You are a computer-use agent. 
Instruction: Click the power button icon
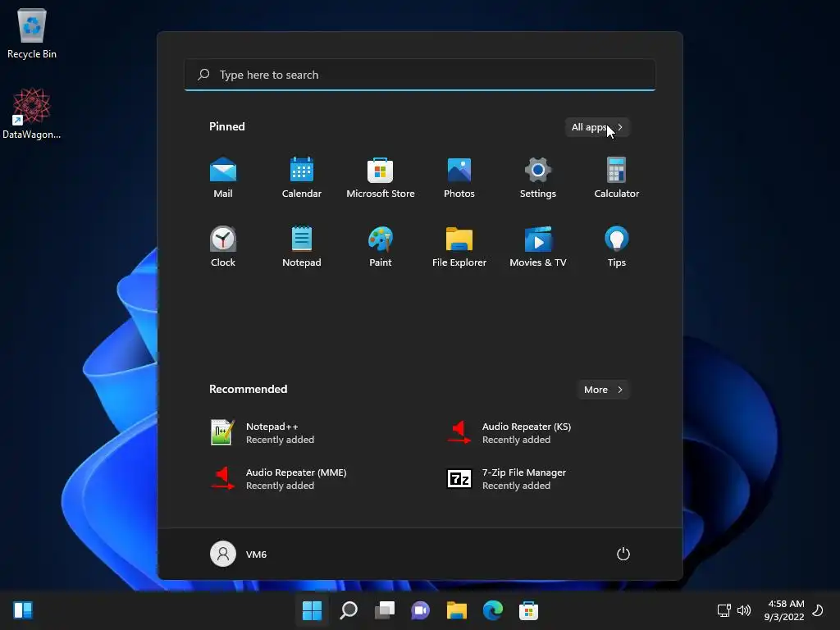tap(623, 554)
